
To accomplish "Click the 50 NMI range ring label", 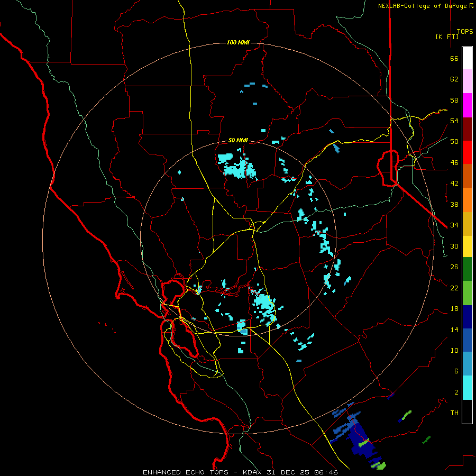I will (238, 140).
